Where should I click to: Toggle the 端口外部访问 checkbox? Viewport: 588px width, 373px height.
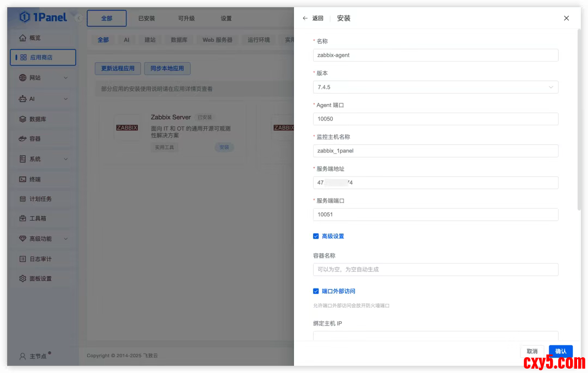tap(316, 291)
